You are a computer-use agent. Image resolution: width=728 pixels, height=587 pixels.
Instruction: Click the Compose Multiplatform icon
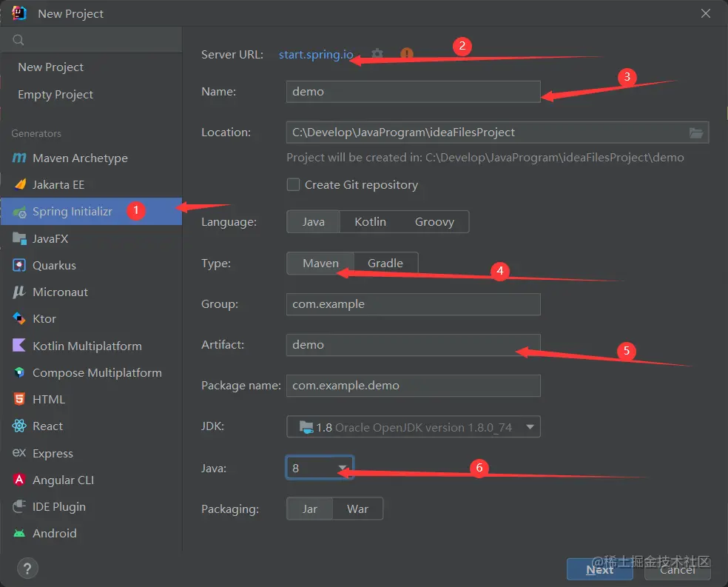click(x=19, y=372)
